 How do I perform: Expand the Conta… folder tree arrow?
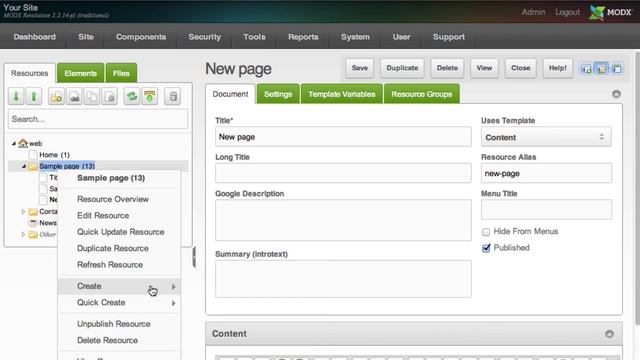[23, 211]
